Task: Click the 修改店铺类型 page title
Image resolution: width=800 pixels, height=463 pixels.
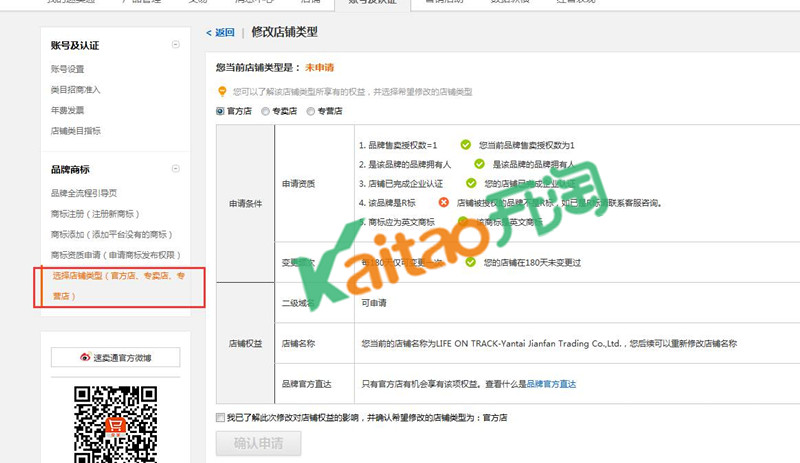Action: point(285,32)
